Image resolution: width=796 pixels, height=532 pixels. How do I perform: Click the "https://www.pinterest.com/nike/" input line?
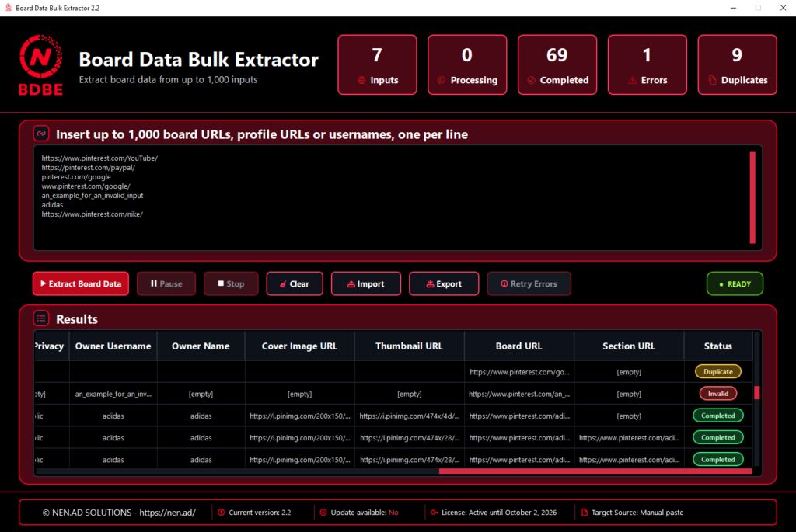point(92,214)
